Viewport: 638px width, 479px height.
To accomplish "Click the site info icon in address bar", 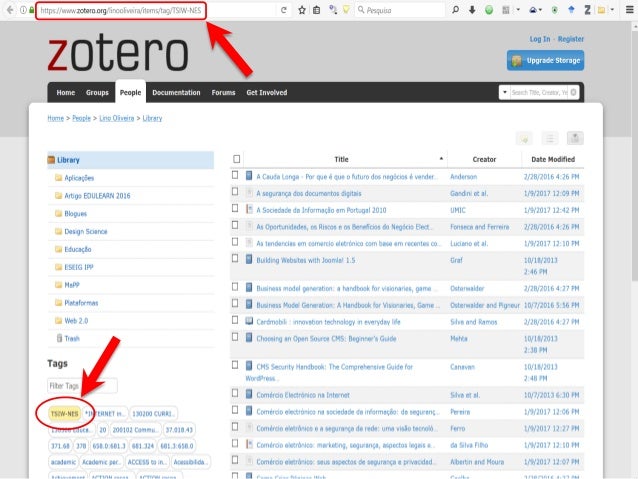I will point(23,10).
